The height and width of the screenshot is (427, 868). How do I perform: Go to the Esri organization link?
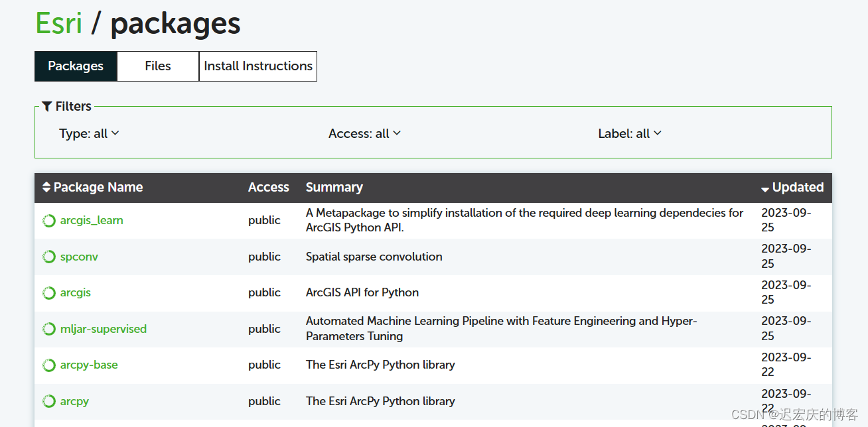pyautogui.click(x=59, y=23)
